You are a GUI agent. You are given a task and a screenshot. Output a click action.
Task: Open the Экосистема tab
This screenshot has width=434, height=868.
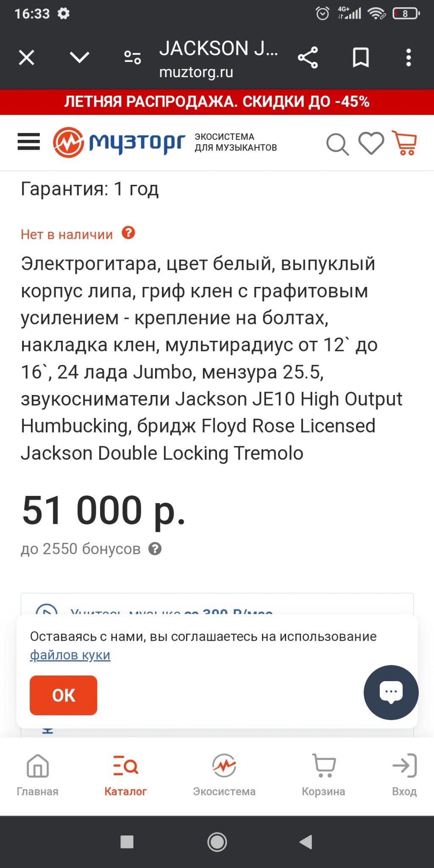[x=224, y=776]
